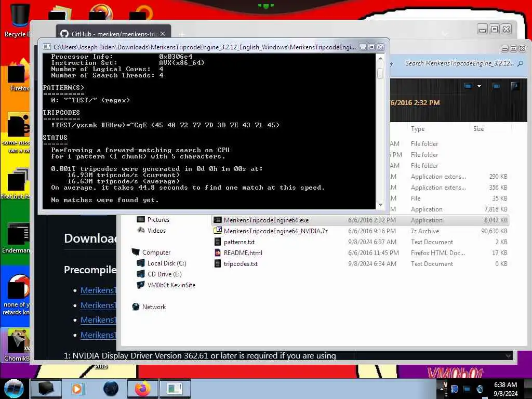Select MerikensTripcodeEngine64_NVIDIA.7z archive

point(275,231)
